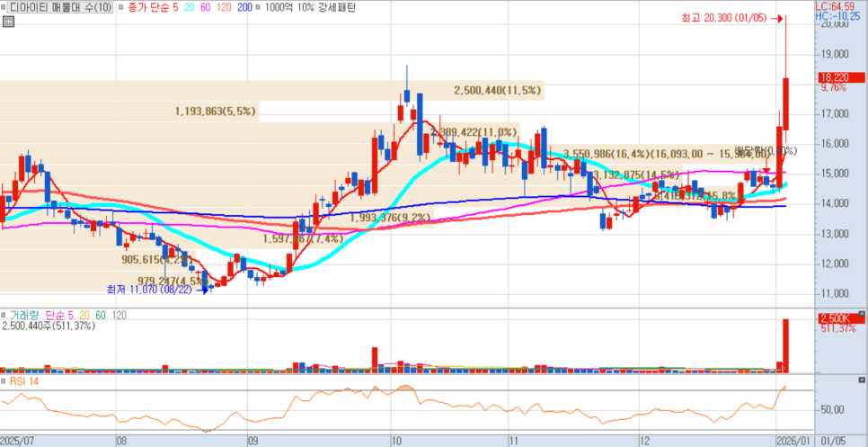Select the 디아이티 매물대 수(10) indicator label
The image size is (868, 447).
(61, 8)
